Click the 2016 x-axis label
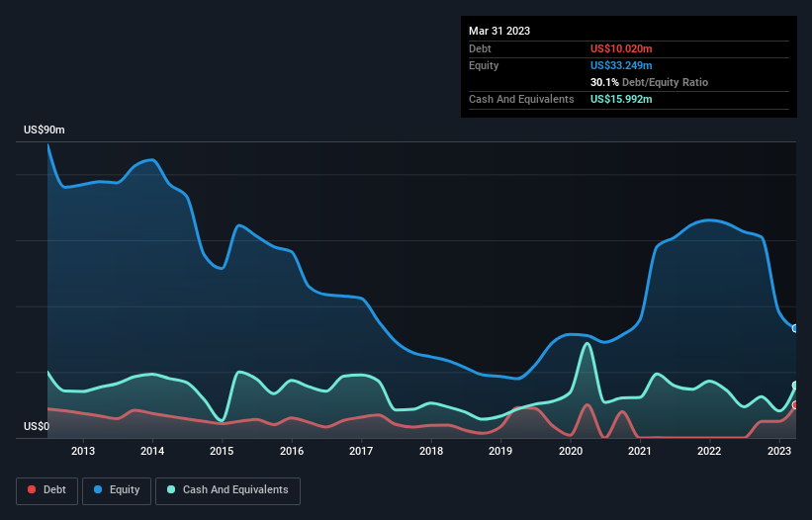 tap(292, 451)
